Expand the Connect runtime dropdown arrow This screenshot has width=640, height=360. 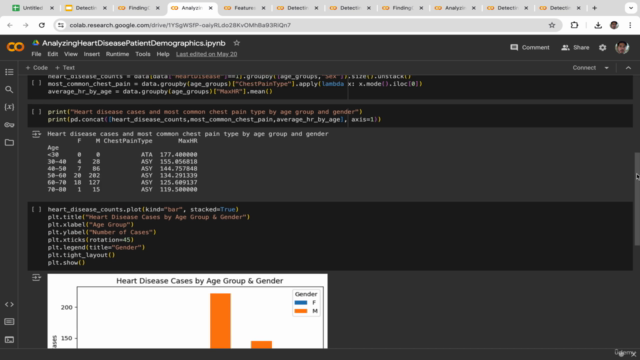tap(607, 68)
